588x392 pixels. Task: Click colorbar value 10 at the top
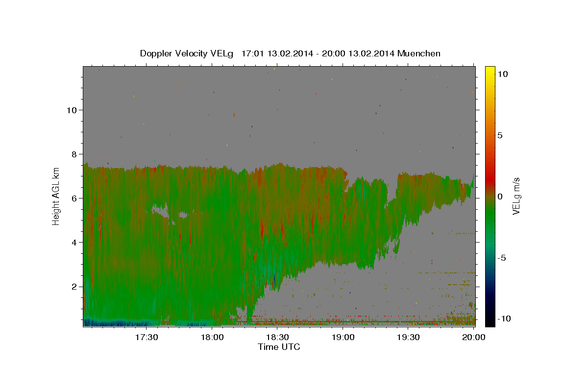click(x=502, y=74)
